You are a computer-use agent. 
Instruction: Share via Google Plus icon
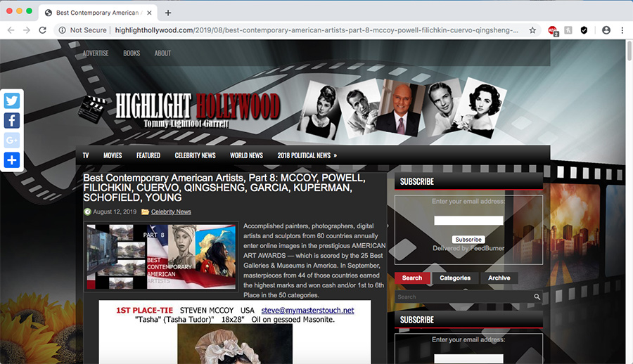12,140
